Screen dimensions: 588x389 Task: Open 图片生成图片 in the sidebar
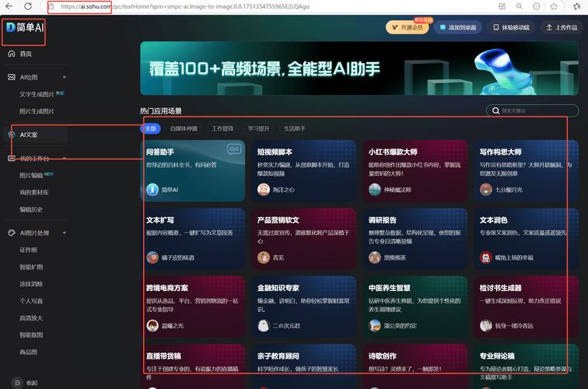click(x=37, y=111)
